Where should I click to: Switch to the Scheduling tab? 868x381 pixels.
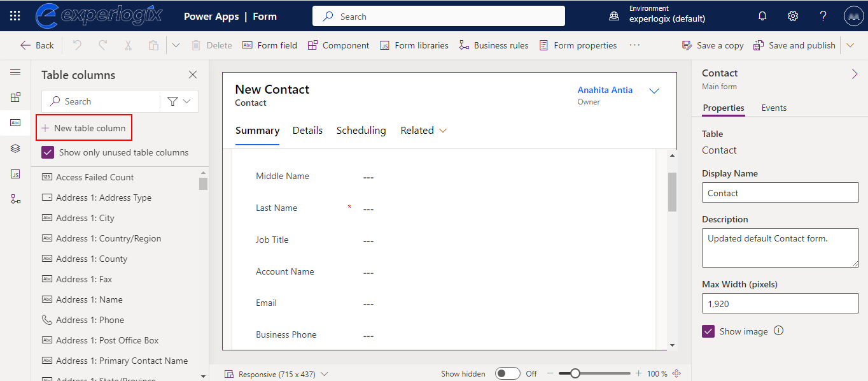pos(361,131)
